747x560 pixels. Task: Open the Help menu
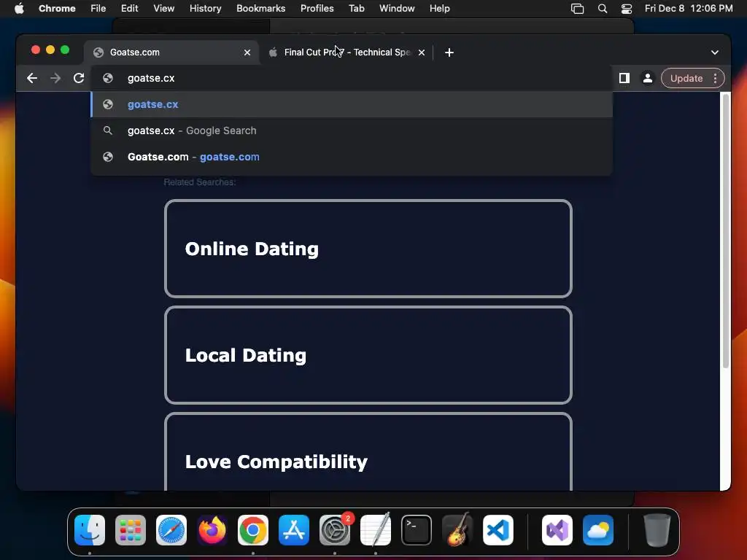coord(439,8)
